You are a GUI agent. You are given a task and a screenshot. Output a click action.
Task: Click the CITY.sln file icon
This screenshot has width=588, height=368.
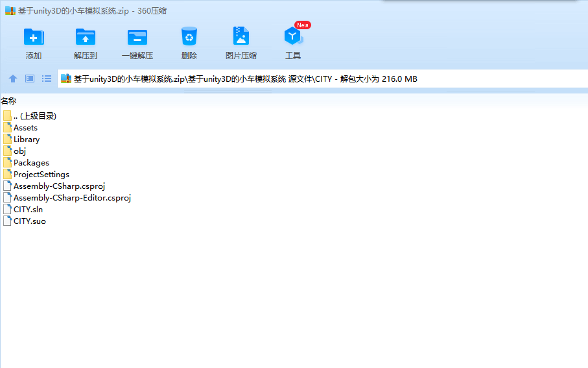(x=8, y=209)
